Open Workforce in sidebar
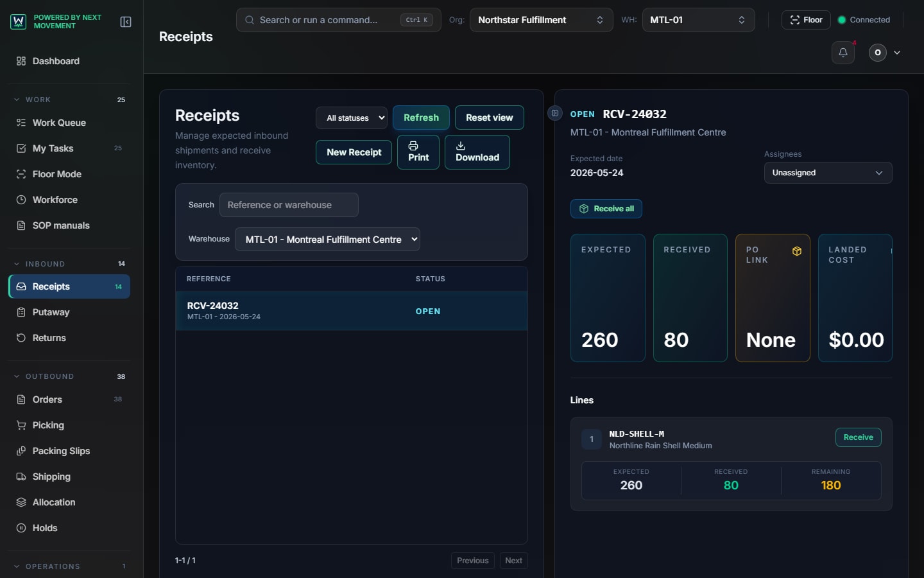Viewport: 924px width, 578px height. [x=69, y=200]
